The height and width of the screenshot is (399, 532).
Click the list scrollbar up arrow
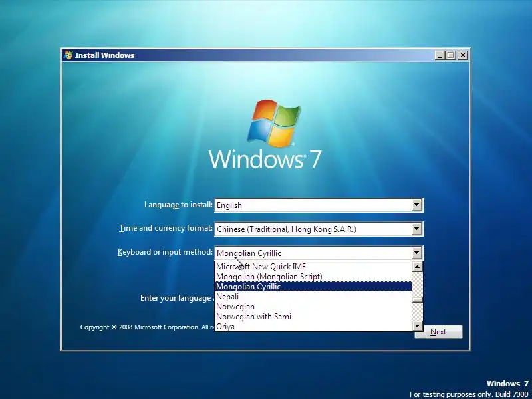click(418, 267)
